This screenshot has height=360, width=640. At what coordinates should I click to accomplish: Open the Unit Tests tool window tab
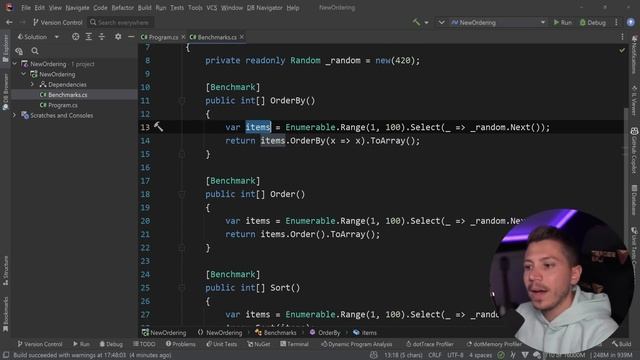pyautogui.click(x=221, y=344)
